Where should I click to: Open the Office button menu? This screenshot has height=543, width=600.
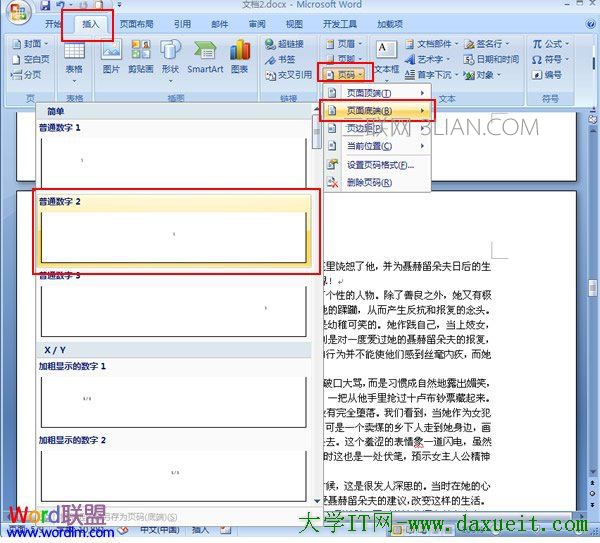pyautogui.click(x=17, y=13)
